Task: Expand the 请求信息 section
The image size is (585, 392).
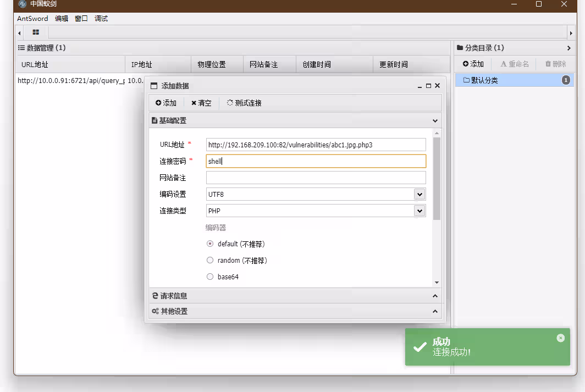Action: point(295,296)
